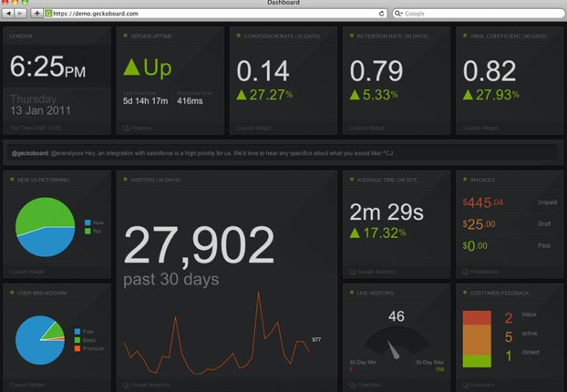
Task: Click the New vs Returning pie chart
Action: (x=45, y=228)
